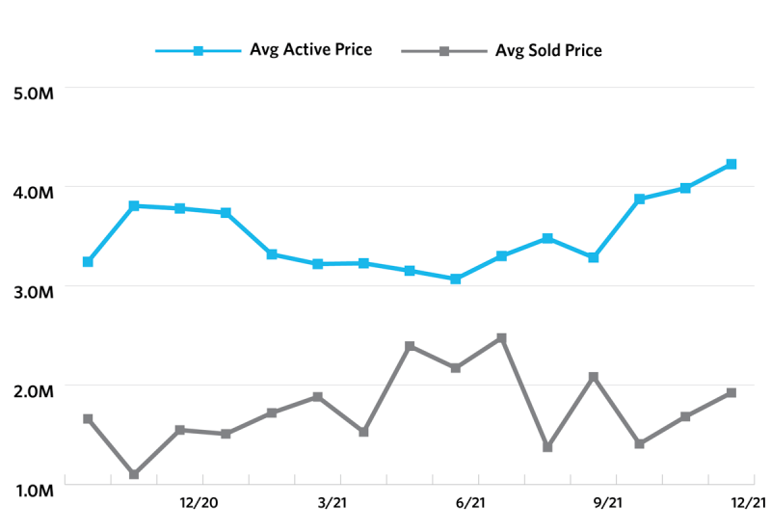Click blue Avg Active Price legend marker
The height and width of the screenshot is (532, 771).
[199, 50]
